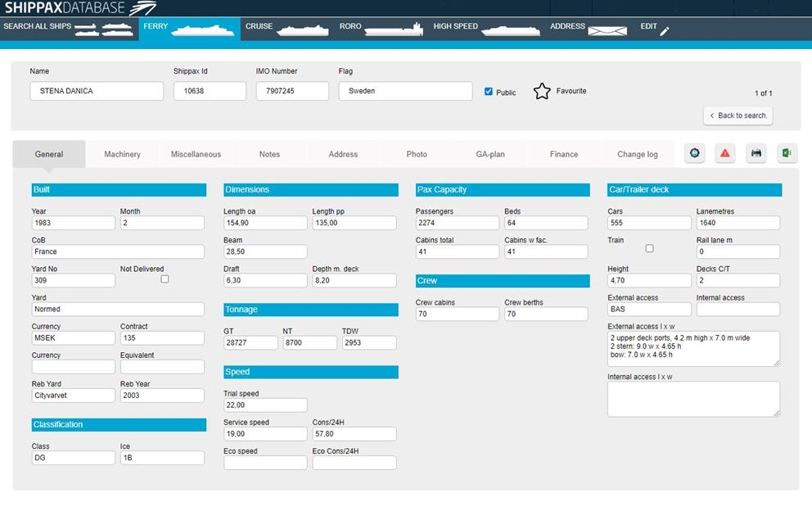Export ship data via the Excel icon
Screen dimensions: 812x516
[x=787, y=153]
